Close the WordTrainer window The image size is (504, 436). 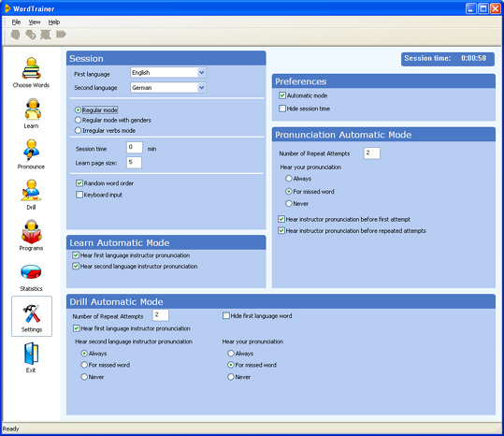click(496, 8)
